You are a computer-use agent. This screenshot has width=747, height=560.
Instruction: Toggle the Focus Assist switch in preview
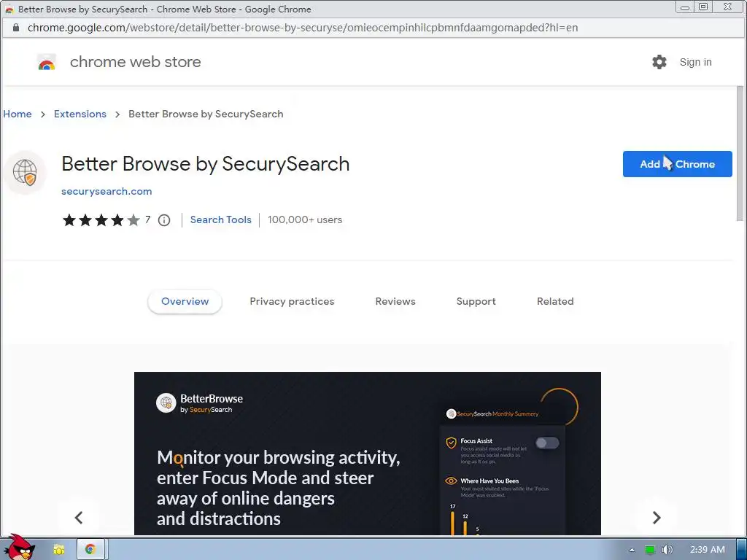[547, 443]
